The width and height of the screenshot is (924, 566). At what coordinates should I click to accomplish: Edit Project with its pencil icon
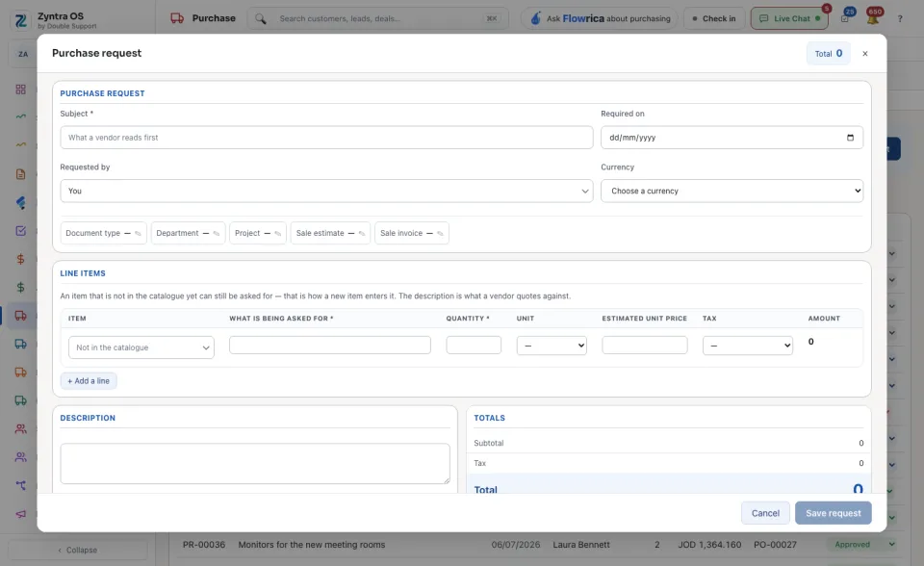(x=277, y=234)
